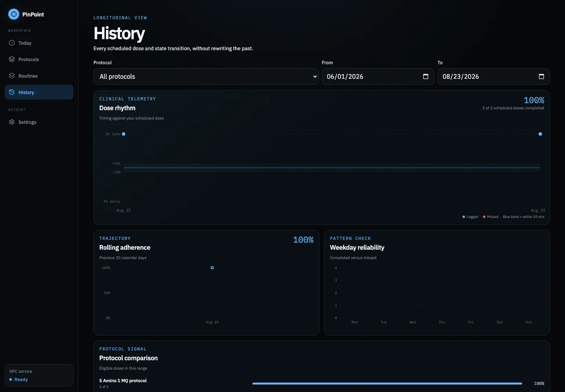Click the Dose rhythm title
Viewport: 565px width, 392px height.
[117, 108]
